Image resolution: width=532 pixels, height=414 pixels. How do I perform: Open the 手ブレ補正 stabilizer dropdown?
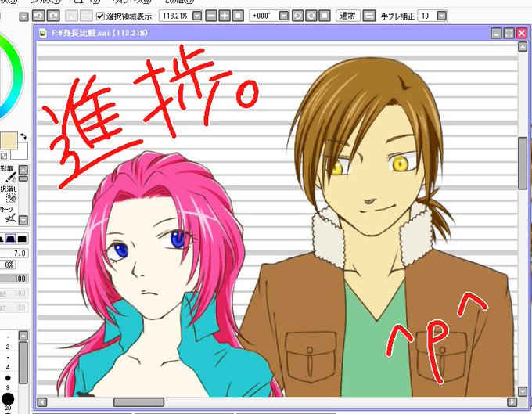441,16
